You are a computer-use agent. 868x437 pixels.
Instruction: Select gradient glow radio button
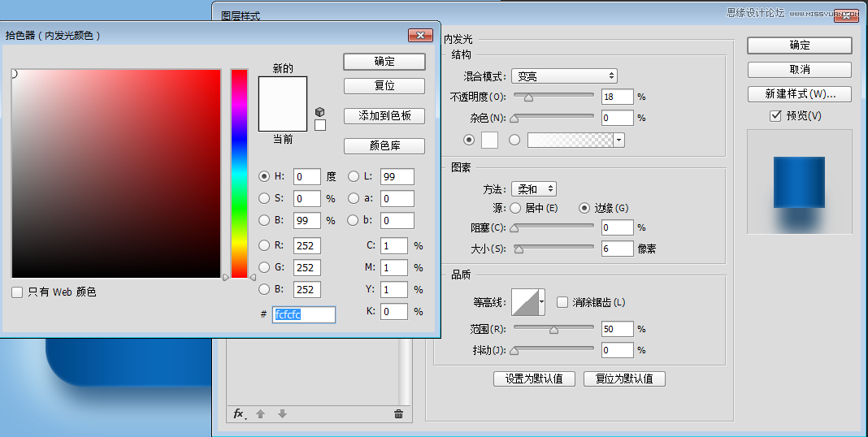coord(514,140)
